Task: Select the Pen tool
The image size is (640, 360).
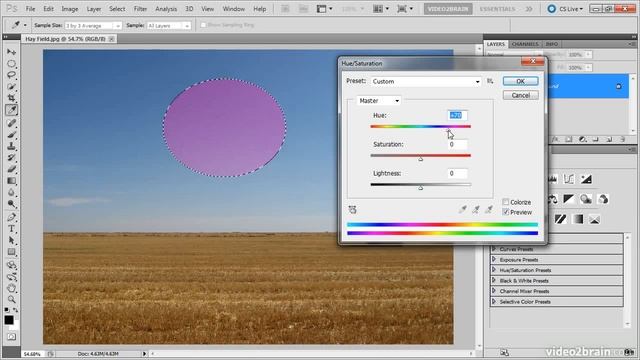Action: (11, 217)
